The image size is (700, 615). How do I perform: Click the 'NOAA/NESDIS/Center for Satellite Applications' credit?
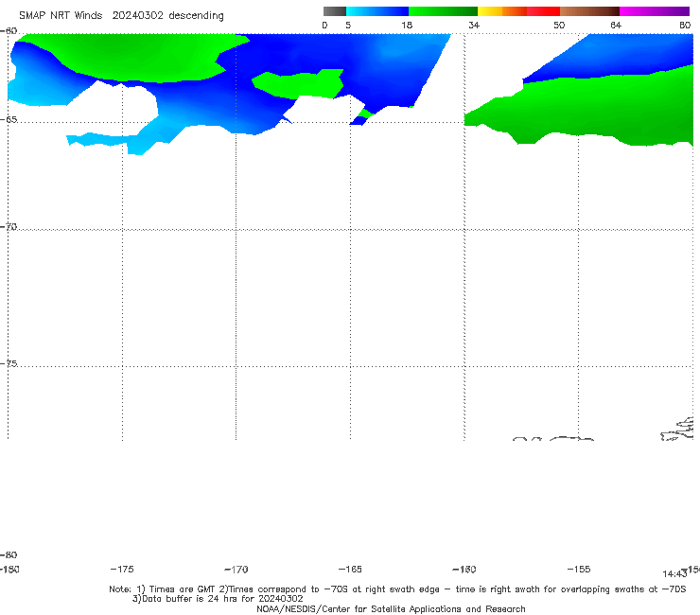click(x=391, y=608)
